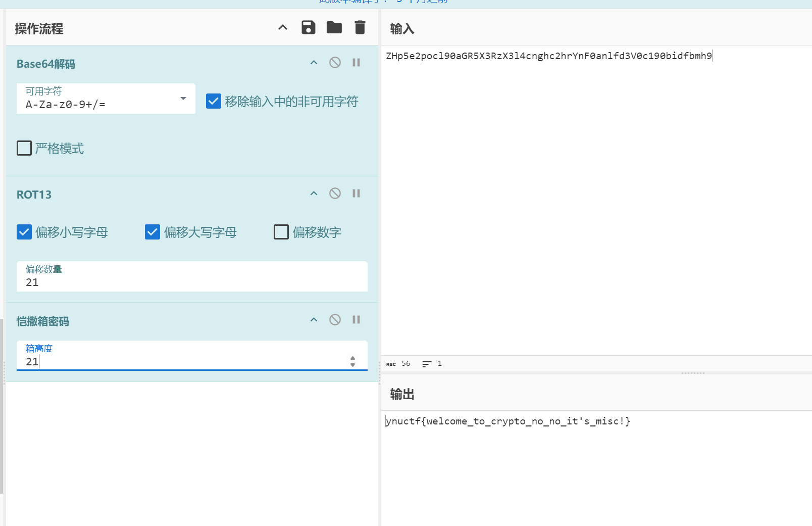The height and width of the screenshot is (526, 812).
Task: Click the 输入 text area
Action: point(596,202)
